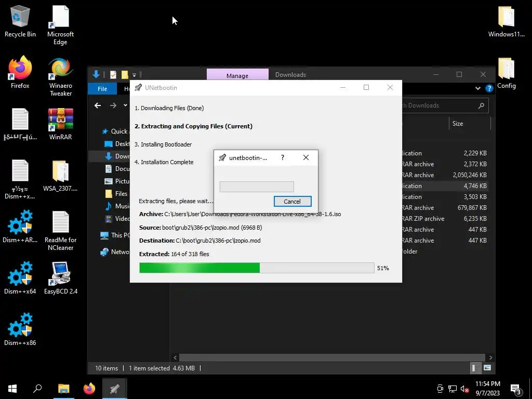Click the Properties icon in Explorer quick access toolbar
Viewport: 532px width, 399px height.
pos(113,74)
